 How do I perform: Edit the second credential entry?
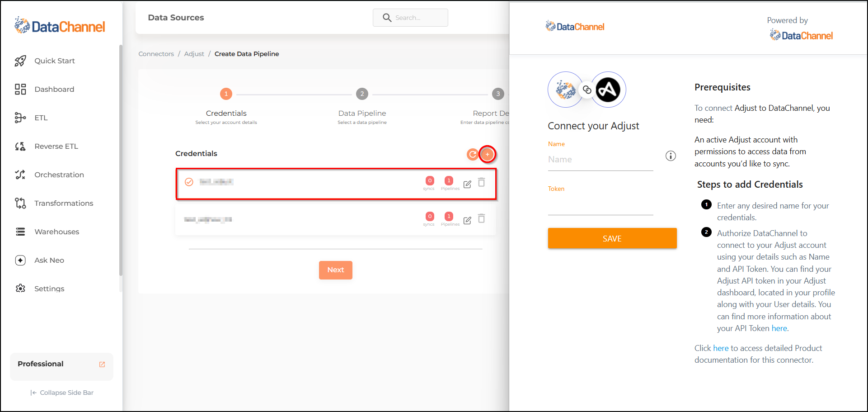(x=467, y=220)
